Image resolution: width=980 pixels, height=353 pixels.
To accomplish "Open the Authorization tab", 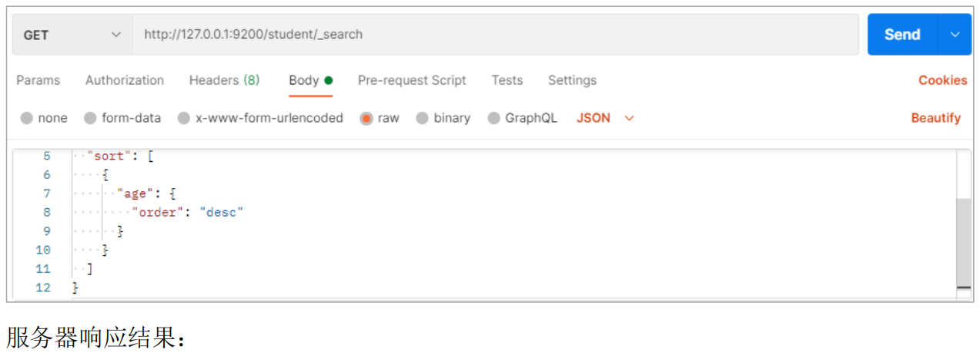I will (125, 80).
